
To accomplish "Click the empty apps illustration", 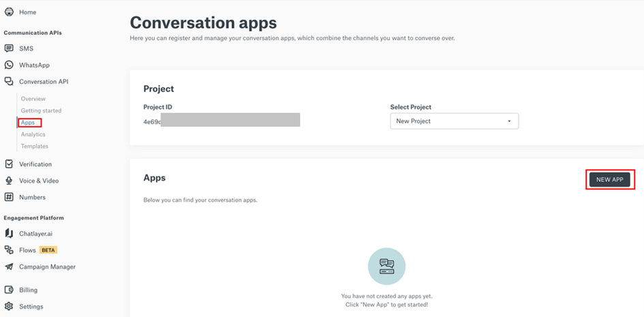I will click(x=386, y=266).
